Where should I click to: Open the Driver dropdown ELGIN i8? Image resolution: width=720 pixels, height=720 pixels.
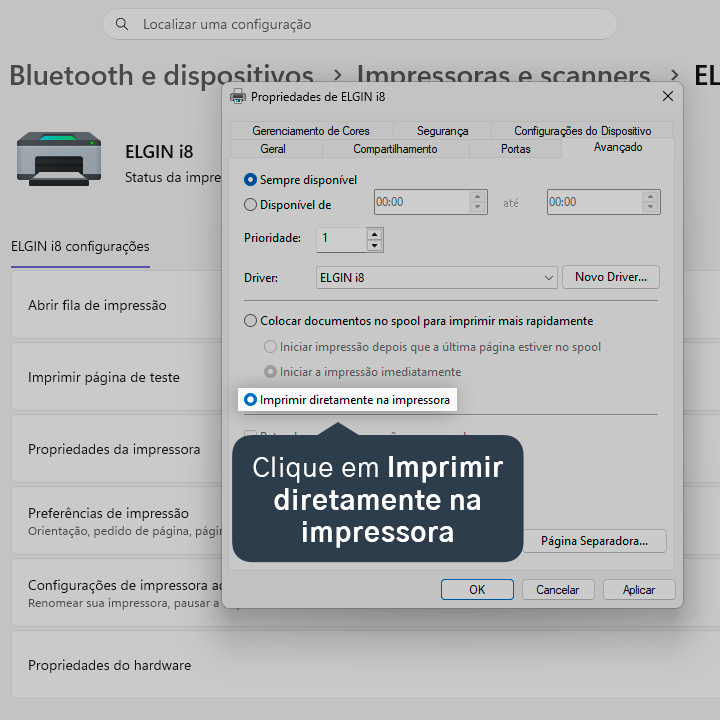coord(436,277)
